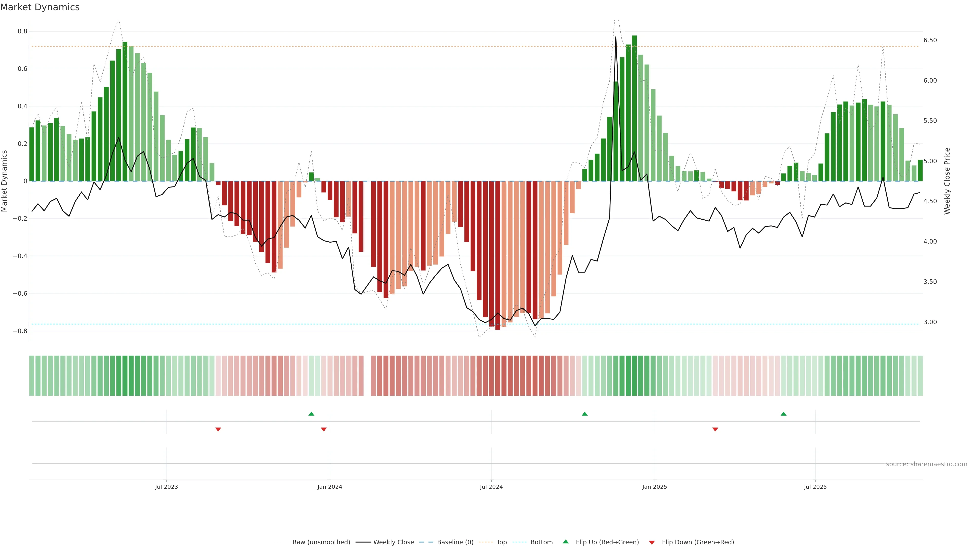This screenshot has width=980, height=551.
Task: Click the Market Dynamics y-axis title
Action: (x=5, y=181)
